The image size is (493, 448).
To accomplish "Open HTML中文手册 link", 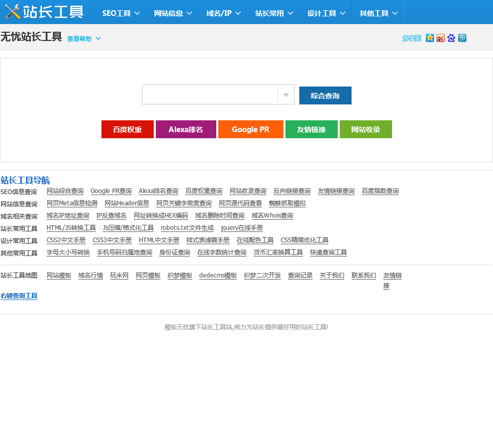I will (x=159, y=240).
